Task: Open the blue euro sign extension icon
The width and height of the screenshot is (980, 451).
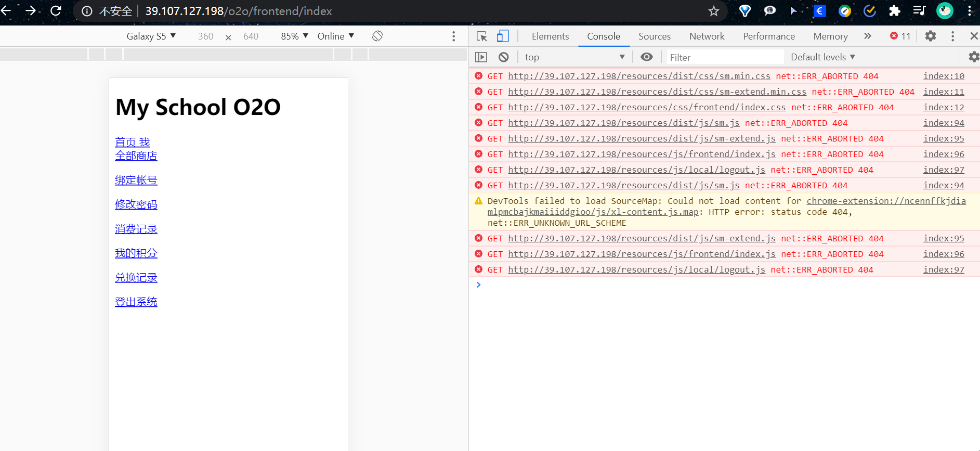Action: 820,11
